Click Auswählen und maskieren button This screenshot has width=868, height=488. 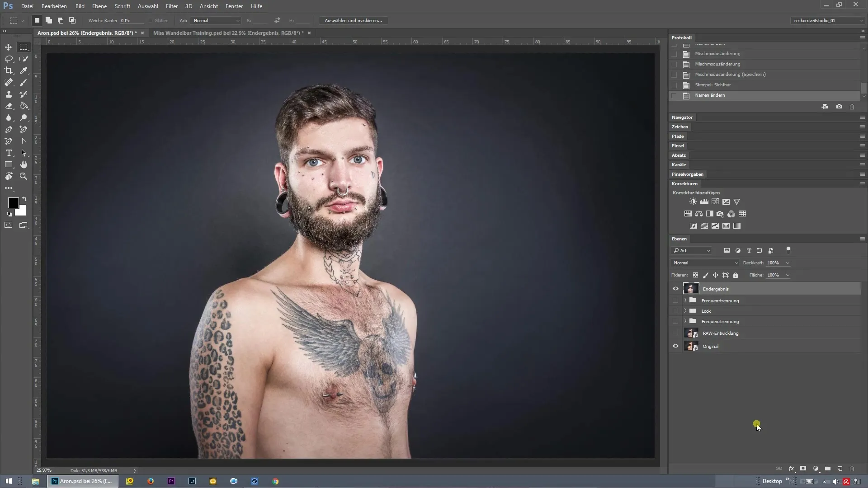(x=353, y=20)
